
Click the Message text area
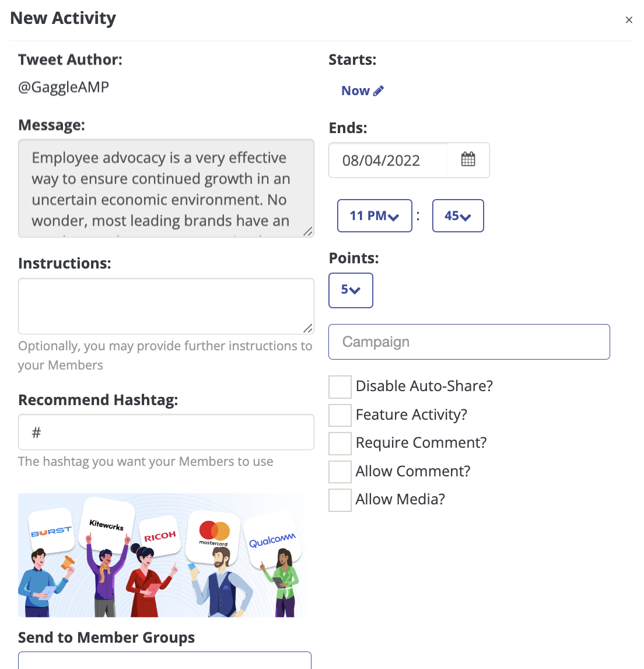(x=166, y=188)
